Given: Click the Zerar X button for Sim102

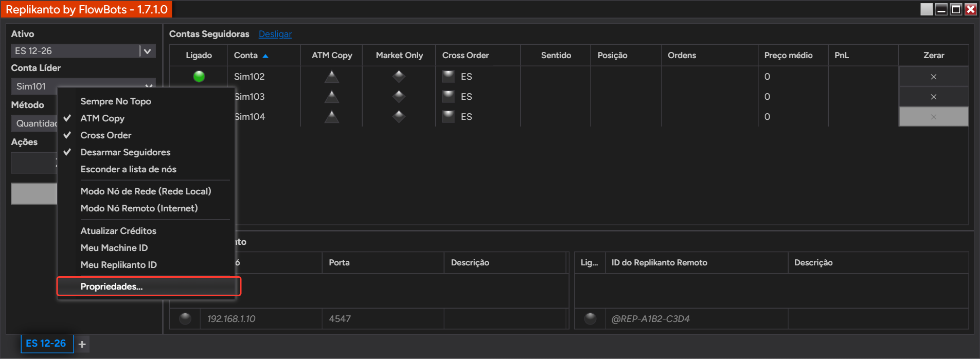Looking at the screenshot, I should click(x=933, y=77).
